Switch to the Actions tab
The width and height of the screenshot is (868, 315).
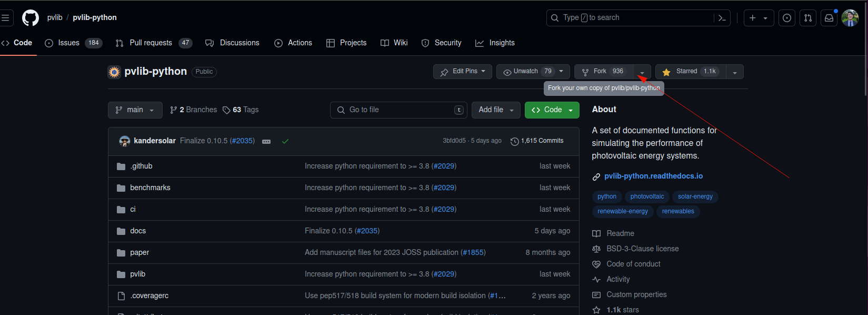[293, 43]
